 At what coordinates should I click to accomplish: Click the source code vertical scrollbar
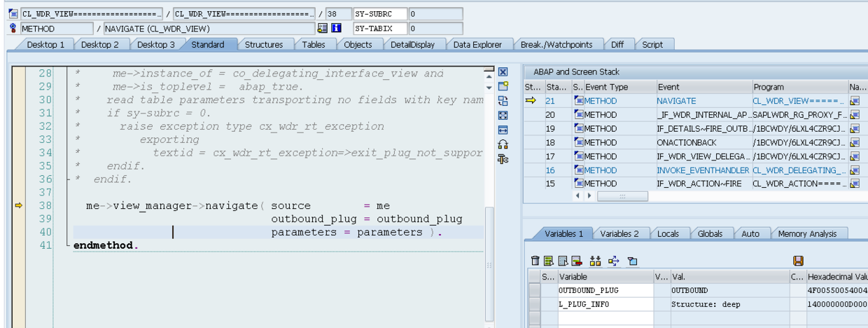point(489,266)
